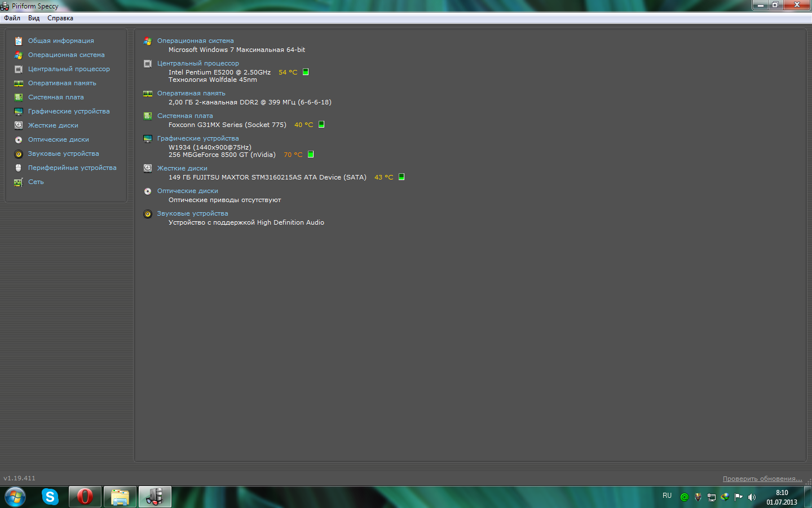Open the Операционная система heading link
Screen dimensions: 812x508
pos(195,41)
